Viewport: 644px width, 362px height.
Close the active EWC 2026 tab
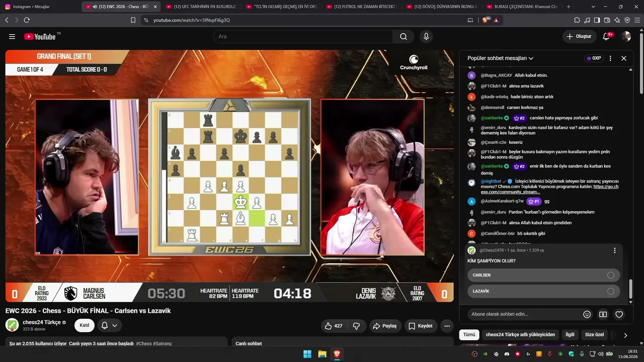(x=155, y=7)
